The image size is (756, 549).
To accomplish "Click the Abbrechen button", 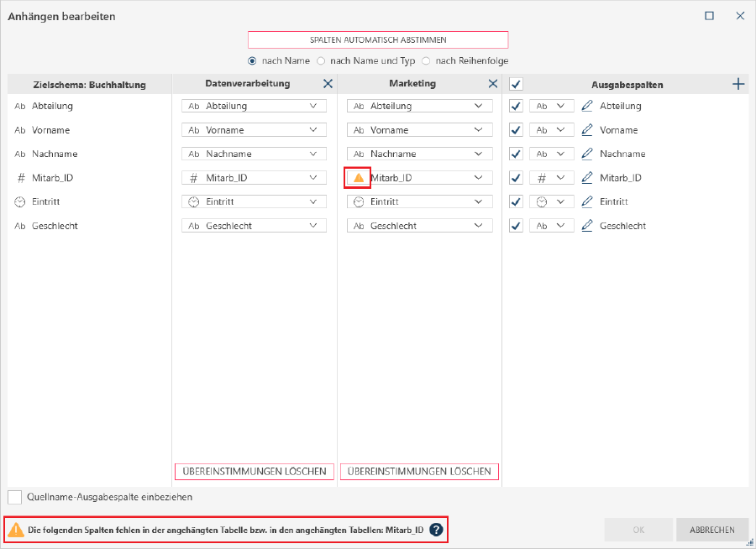I will coord(712,530).
